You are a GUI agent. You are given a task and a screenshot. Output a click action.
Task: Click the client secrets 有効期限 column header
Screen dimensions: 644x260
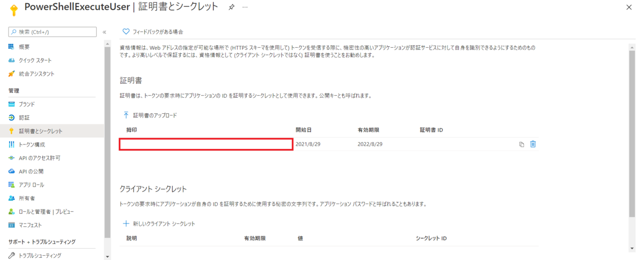[x=255, y=238]
